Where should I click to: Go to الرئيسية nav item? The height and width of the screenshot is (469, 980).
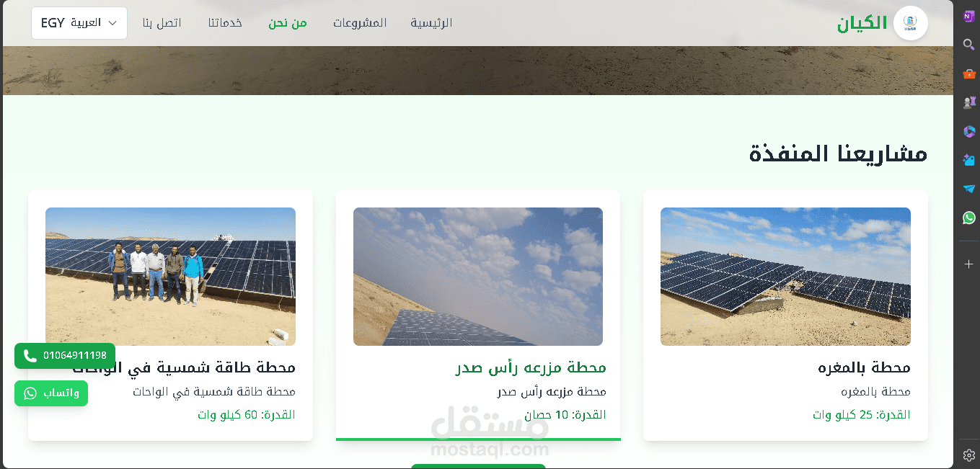pyautogui.click(x=431, y=23)
